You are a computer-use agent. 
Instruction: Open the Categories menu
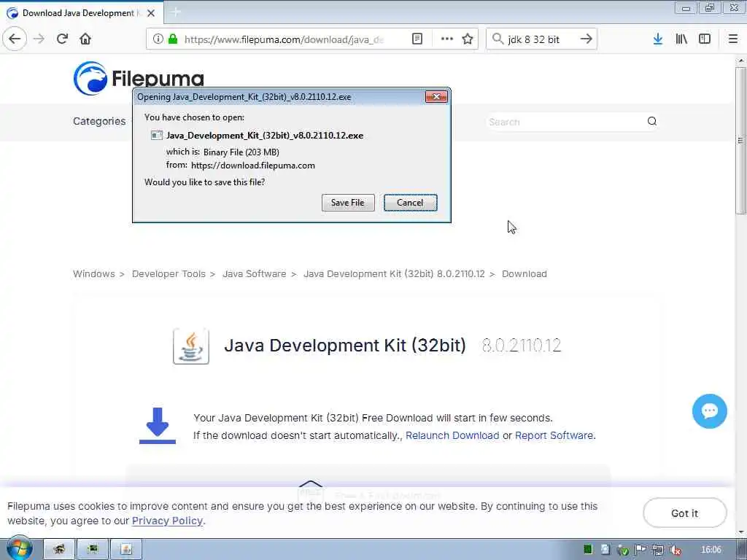[99, 121]
